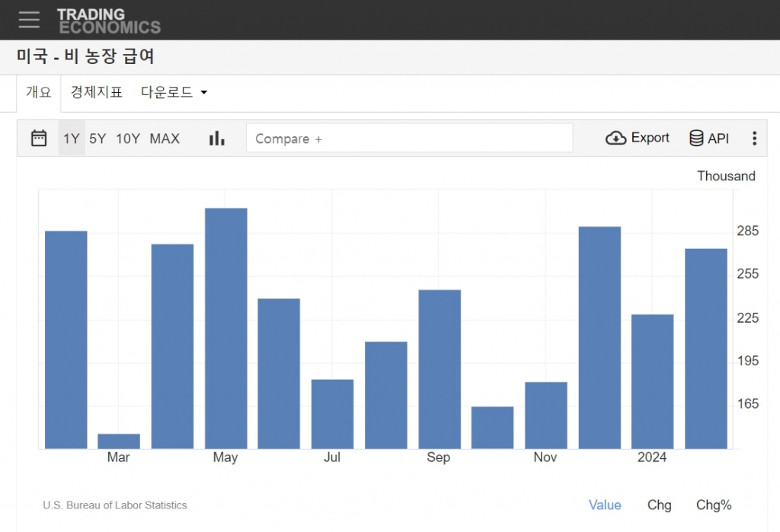780x532 pixels.
Task: Open the 개요 tab
Action: [x=38, y=93]
